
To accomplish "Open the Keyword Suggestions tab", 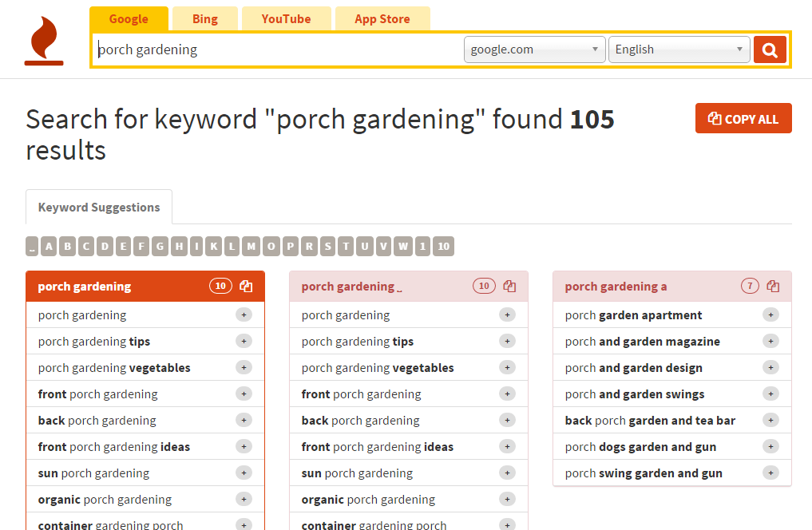I will [x=99, y=207].
